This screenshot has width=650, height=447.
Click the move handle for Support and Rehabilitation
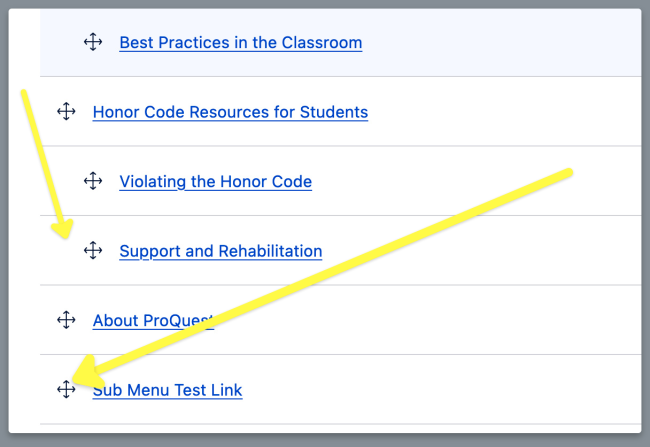coord(93,251)
